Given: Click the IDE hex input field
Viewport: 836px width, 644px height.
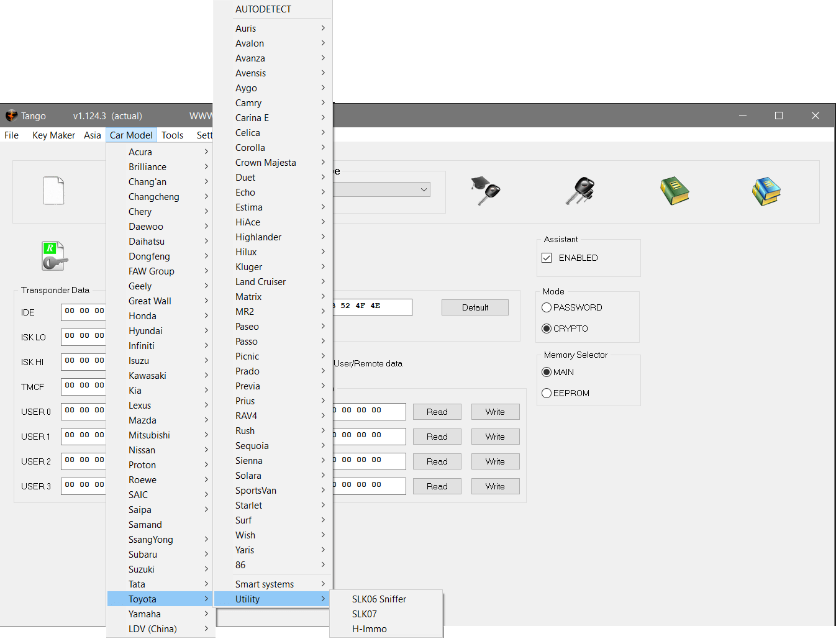Looking at the screenshot, I should pyautogui.click(x=83, y=312).
